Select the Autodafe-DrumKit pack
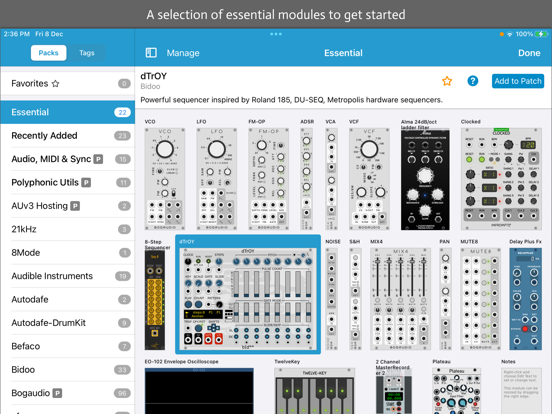Screen dimensions: 552x414 pyautogui.click(x=68, y=323)
